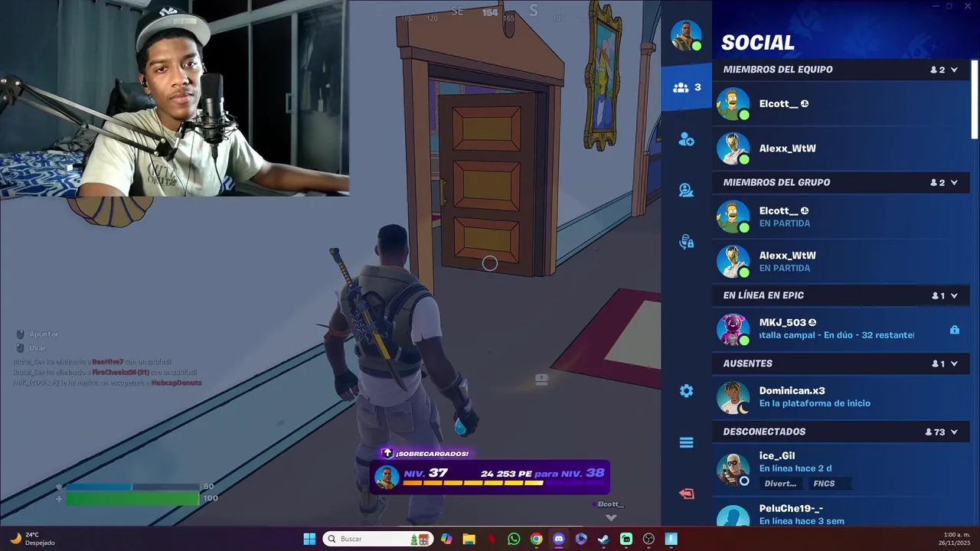Click the chevron below Elcott__ nameplate

pyautogui.click(x=611, y=518)
